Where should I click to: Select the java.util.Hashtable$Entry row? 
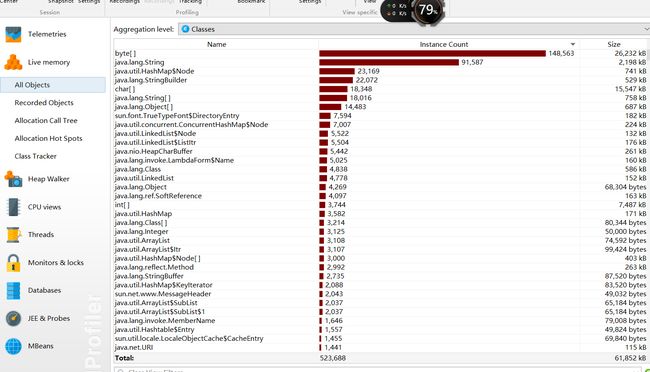click(x=381, y=330)
